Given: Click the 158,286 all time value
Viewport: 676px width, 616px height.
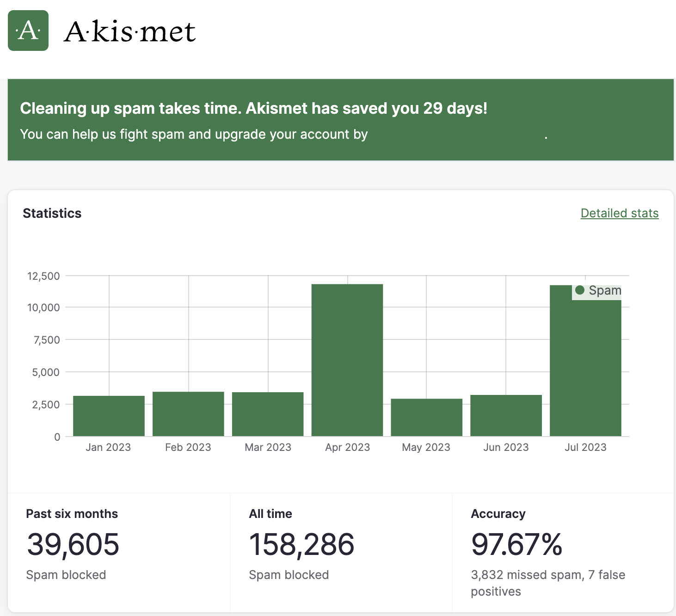Looking at the screenshot, I should point(301,544).
